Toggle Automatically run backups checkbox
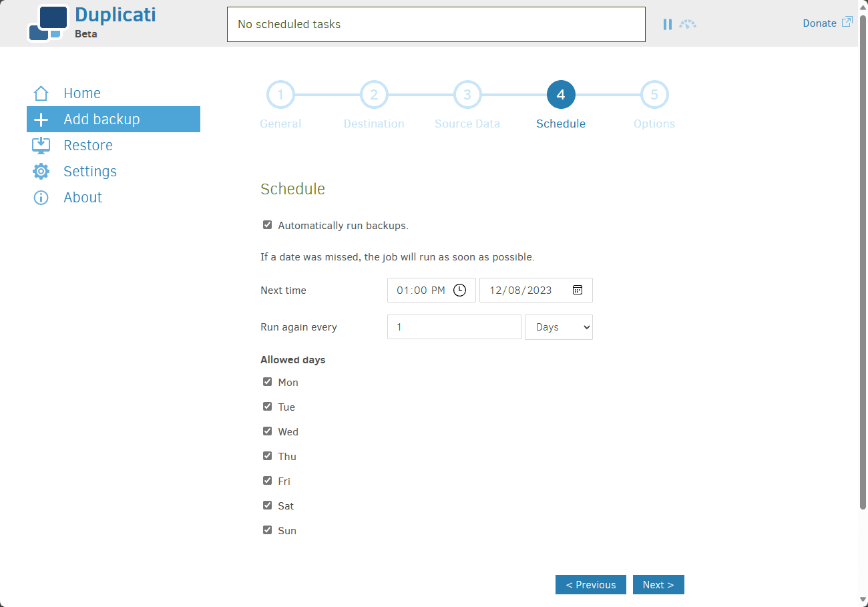Screen dimensions: 868x607 coord(268,225)
